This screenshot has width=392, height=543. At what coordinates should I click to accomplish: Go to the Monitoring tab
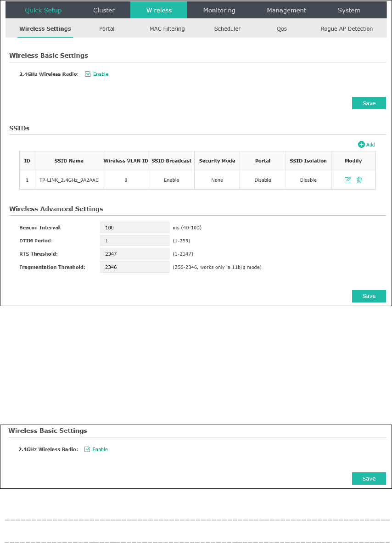coord(219,10)
